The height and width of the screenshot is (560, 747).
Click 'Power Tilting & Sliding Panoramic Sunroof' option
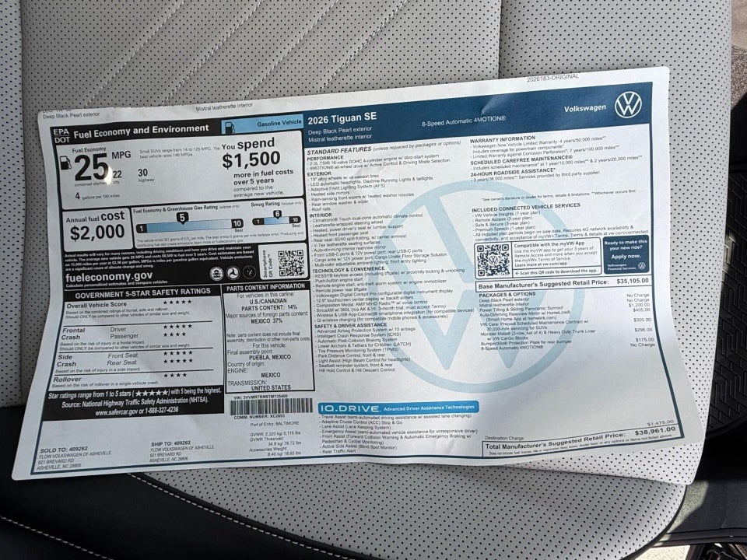pyautogui.click(x=521, y=309)
